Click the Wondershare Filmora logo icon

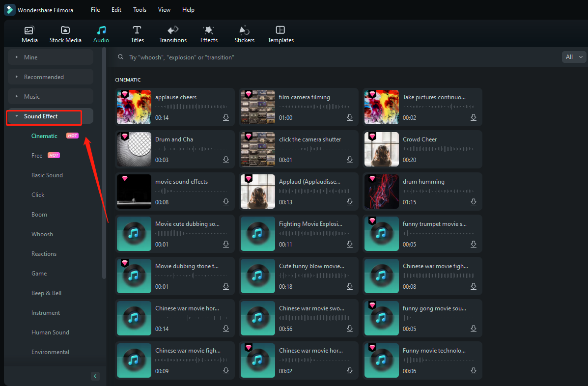pyautogui.click(x=9, y=10)
